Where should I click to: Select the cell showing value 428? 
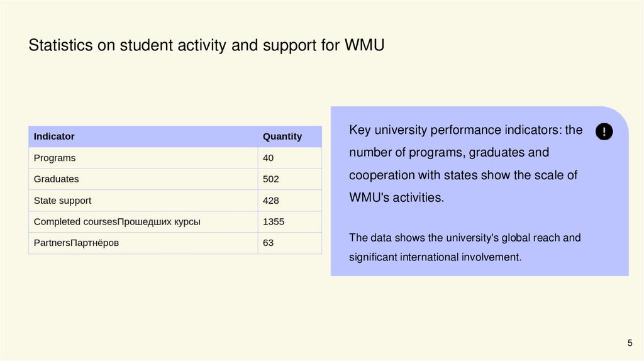tap(271, 201)
